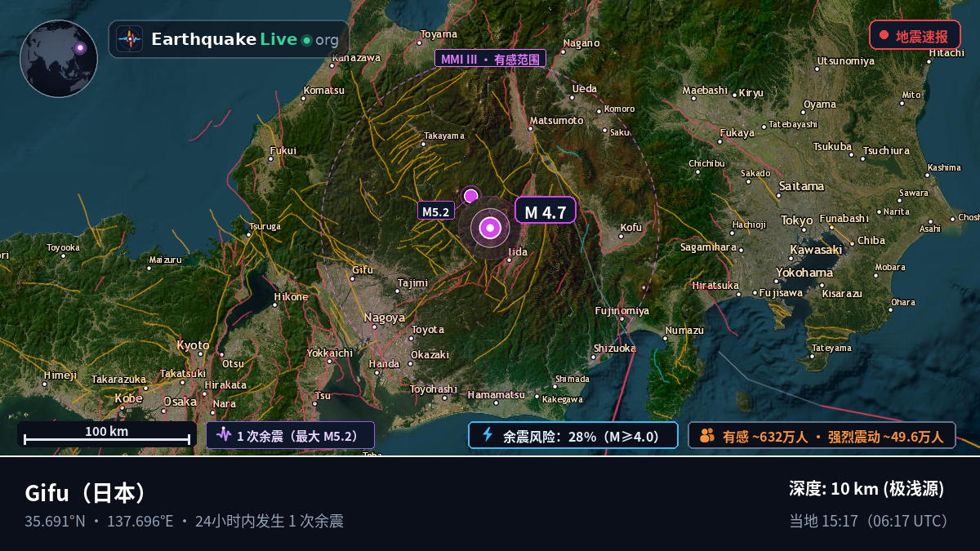Click the Kanazawa city label
This screenshot has height=551, width=980.
pyautogui.click(x=356, y=58)
